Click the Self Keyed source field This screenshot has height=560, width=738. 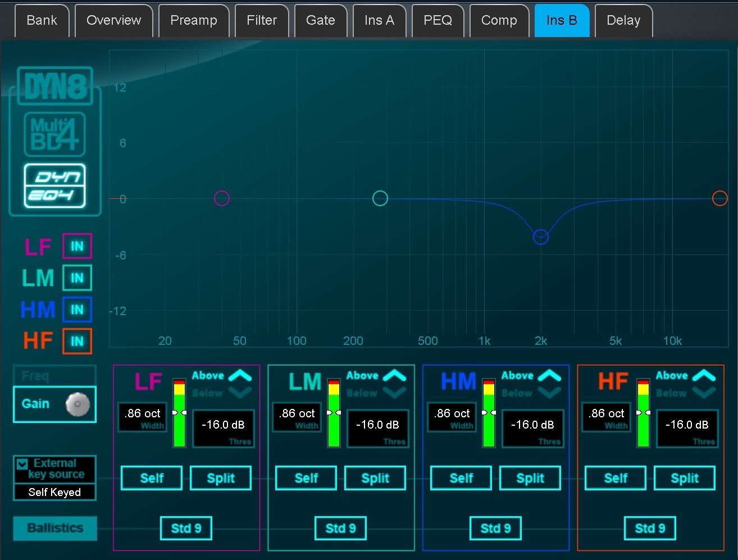pyautogui.click(x=54, y=492)
